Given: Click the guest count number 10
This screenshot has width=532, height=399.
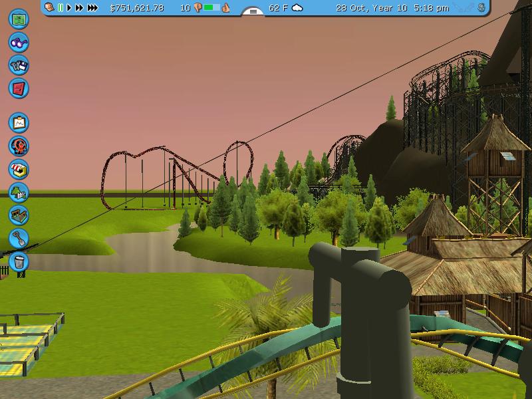Looking at the screenshot, I should tap(186, 8).
